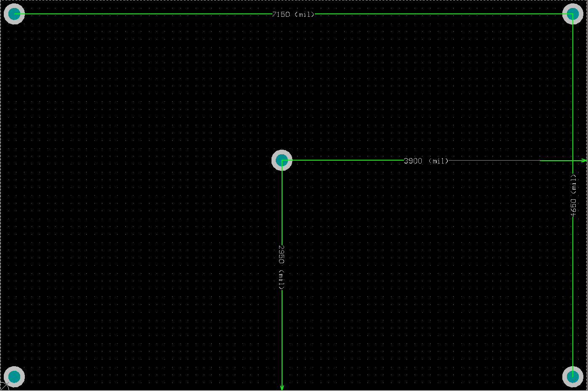Select the top-left mounting hole pad

pyautogui.click(x=14, y=14)
